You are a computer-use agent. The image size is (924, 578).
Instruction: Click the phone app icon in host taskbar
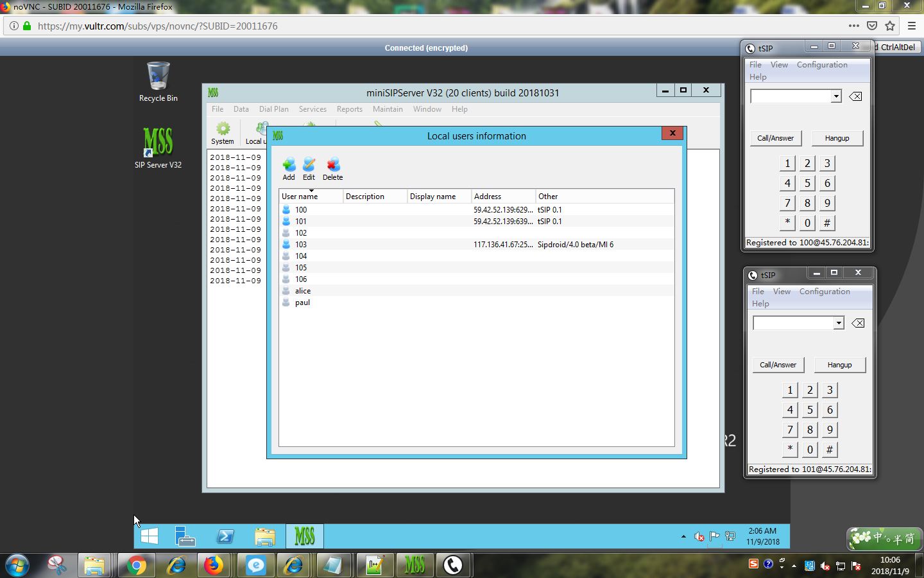453,565
